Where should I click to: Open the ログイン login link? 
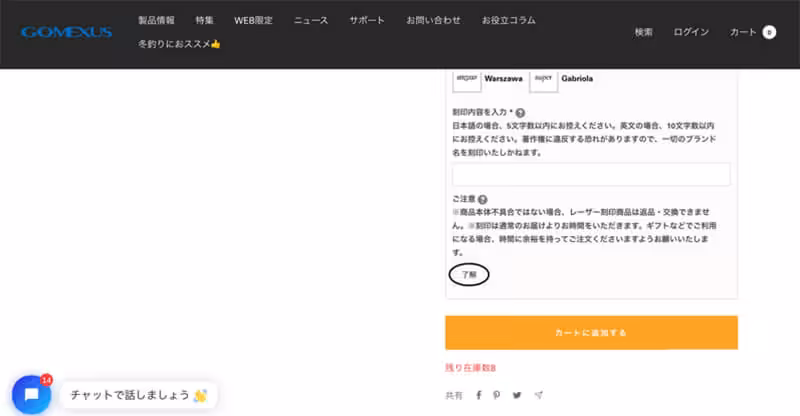tap(691, 32)
